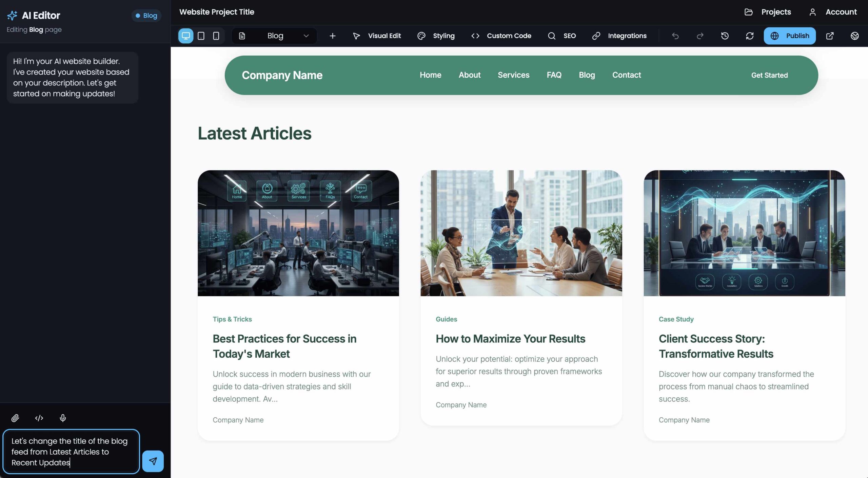Image resolution: width=868 pixels, height=478 pixels.
Task: Open the Styling menu
Action: 436,36
